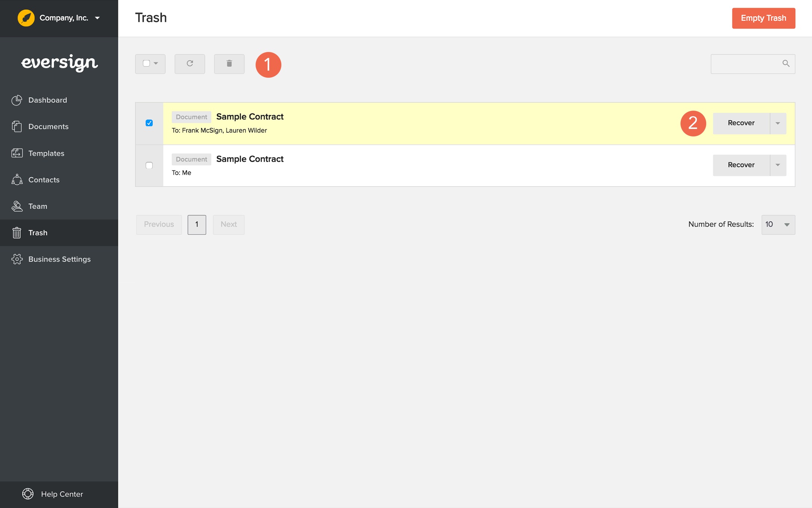Click the Business Settings gear icon
812x508 pixels.
pos(17,259)
